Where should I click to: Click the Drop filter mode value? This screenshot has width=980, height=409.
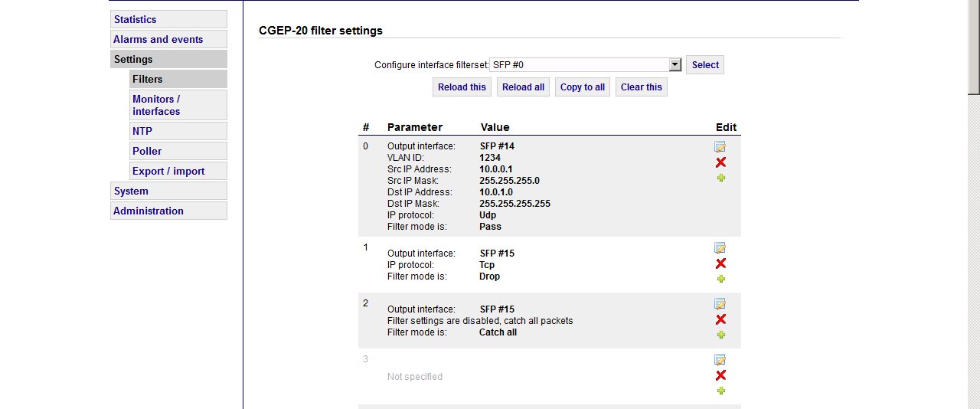pos(489,276)
